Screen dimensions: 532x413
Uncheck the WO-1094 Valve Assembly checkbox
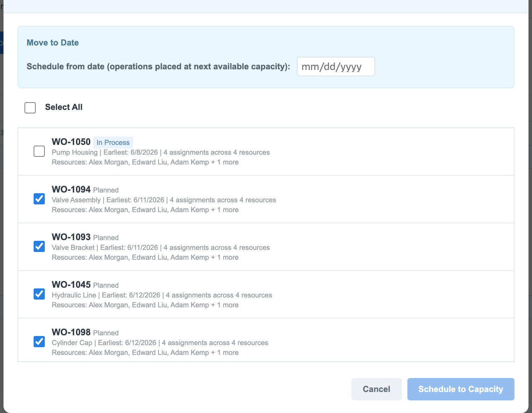click(x=39, y=199)
